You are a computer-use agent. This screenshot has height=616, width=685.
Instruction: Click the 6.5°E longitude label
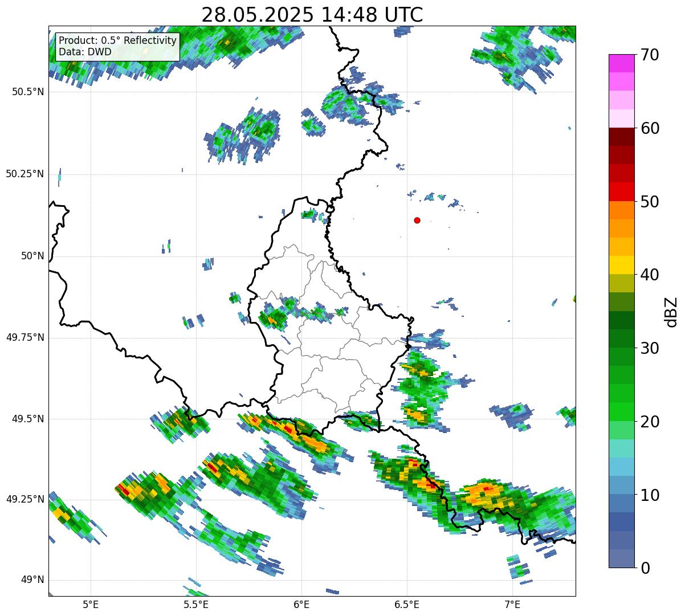pos(407,604)
